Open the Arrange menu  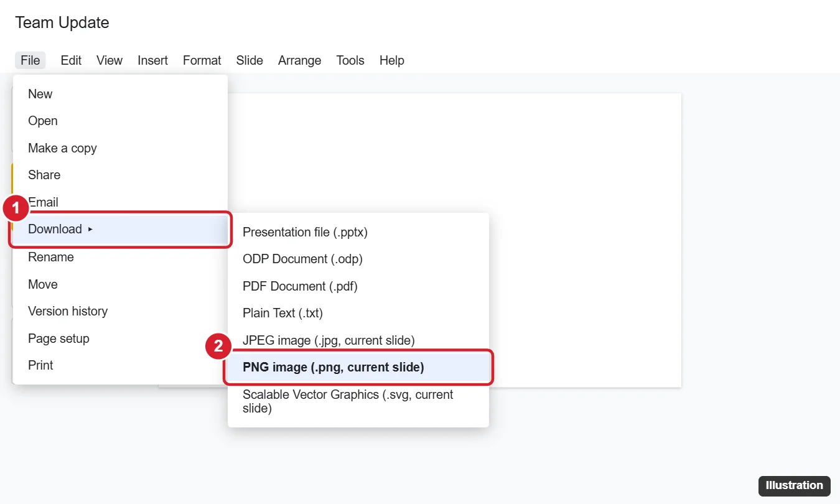[x=299, y=60]
